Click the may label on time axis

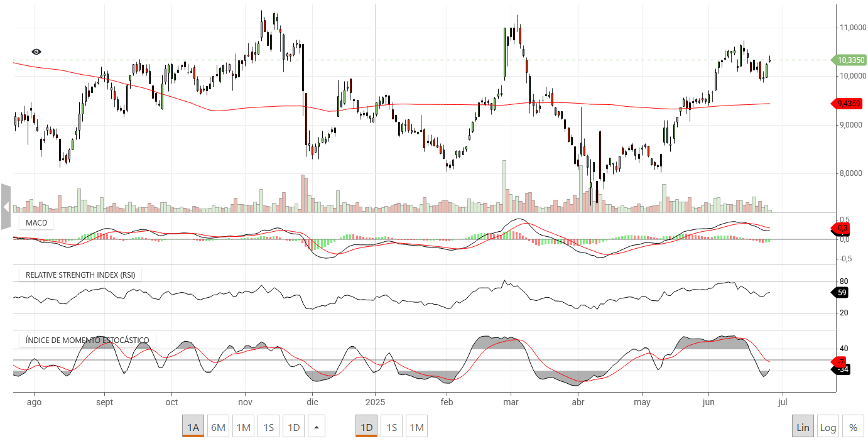pos(642,402)
